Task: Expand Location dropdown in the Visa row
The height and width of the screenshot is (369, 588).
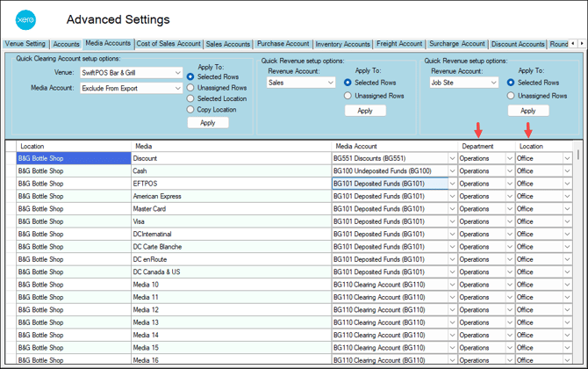Action: point(567,221)
